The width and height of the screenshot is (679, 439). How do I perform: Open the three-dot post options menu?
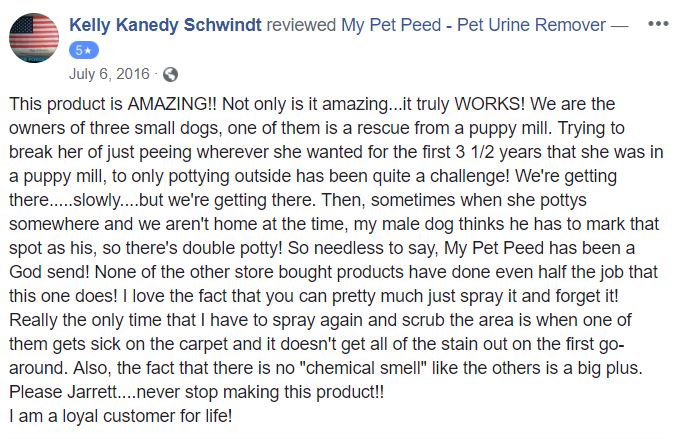tap(658, 24)
